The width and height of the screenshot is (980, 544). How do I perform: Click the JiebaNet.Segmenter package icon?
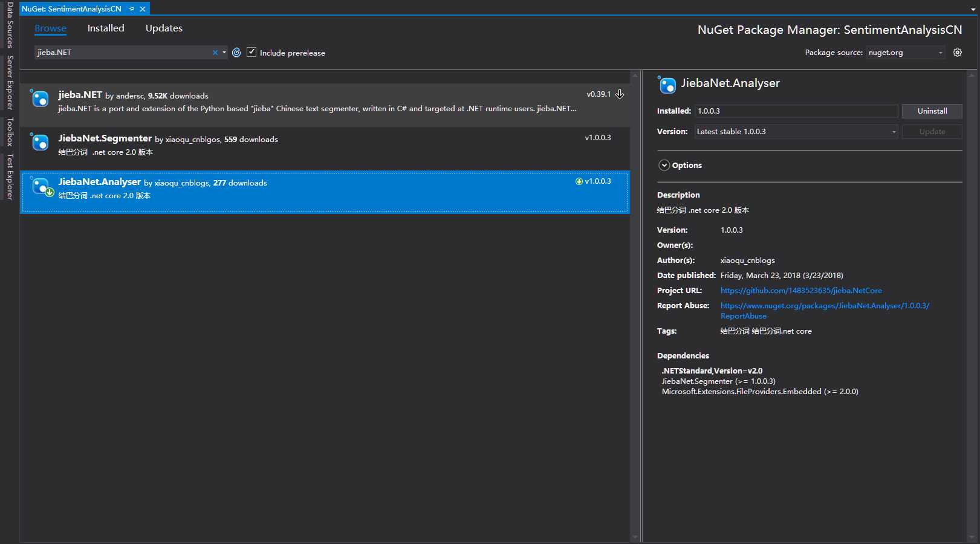pyautogui.click(x=40, y=142)
